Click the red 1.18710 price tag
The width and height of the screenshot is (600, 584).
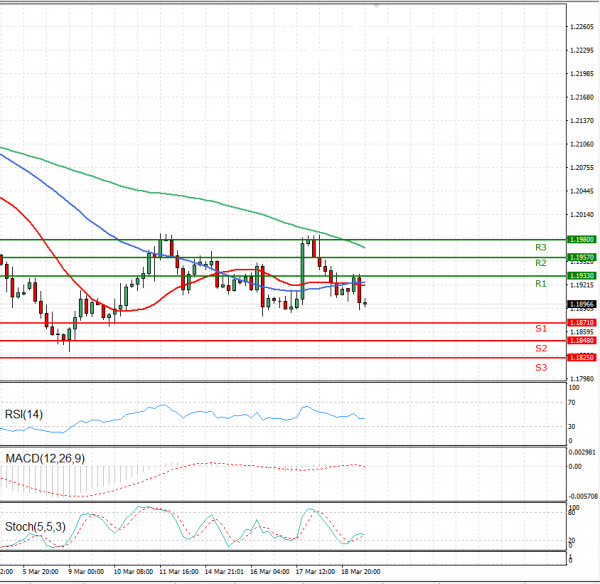[x=582, y=323]
